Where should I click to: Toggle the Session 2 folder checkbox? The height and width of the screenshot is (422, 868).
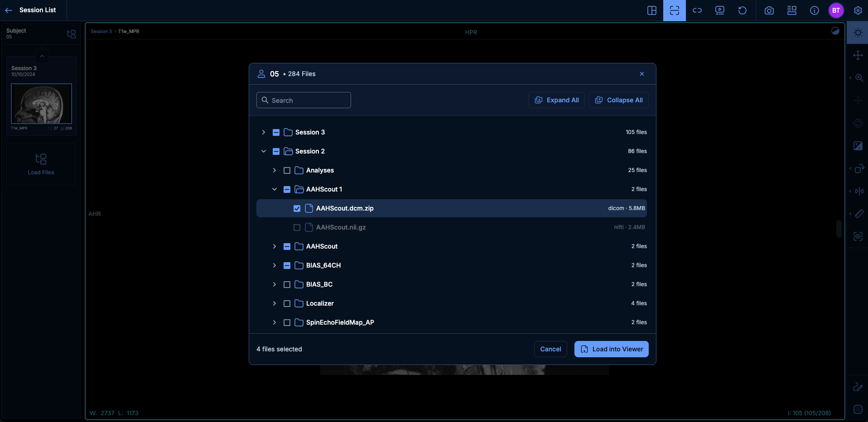(276, 151)
